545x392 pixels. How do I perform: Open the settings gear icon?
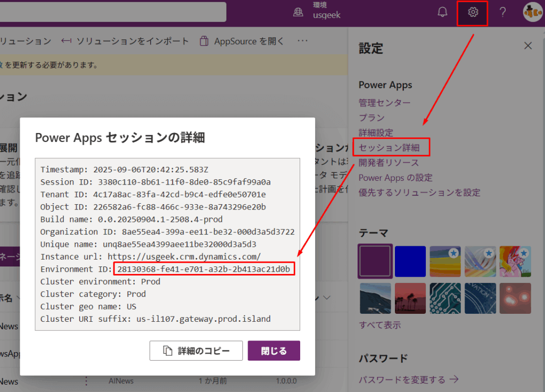pyautogui.click(x=473, y=12)
